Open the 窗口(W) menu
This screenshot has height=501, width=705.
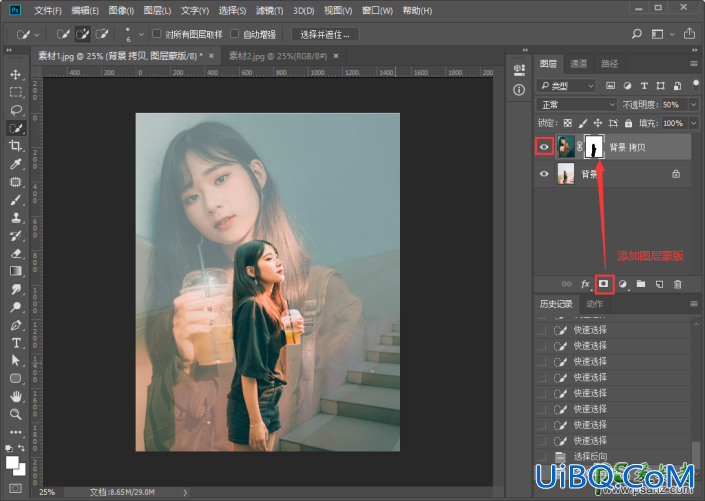click(x=377, y=10)
